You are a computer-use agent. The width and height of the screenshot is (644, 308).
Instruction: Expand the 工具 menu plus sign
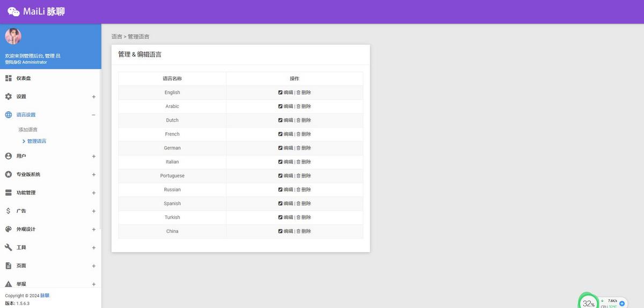[x=93, y=248]
